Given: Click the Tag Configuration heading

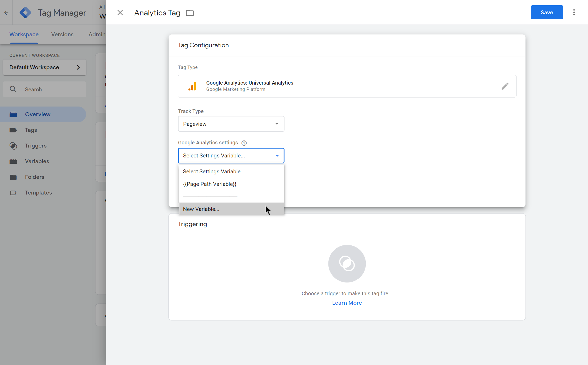Looking at the screenshot, I should (203, 45).
